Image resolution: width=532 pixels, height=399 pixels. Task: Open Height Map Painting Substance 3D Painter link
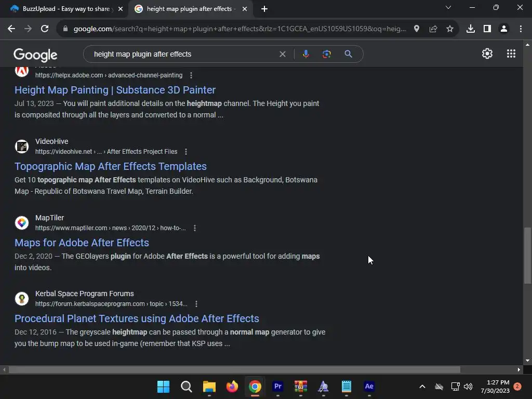[115, 90]
